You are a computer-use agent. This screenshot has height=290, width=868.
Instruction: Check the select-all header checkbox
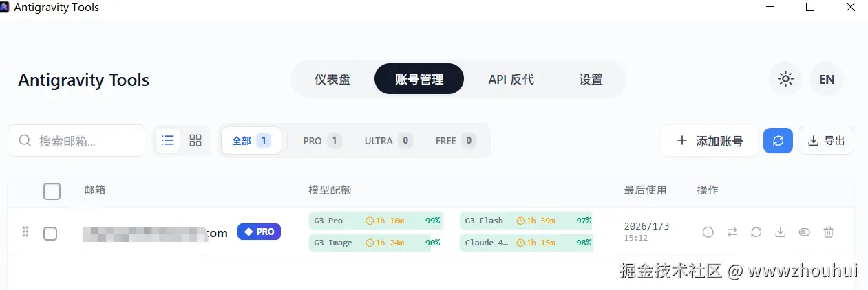coord(52,191)
